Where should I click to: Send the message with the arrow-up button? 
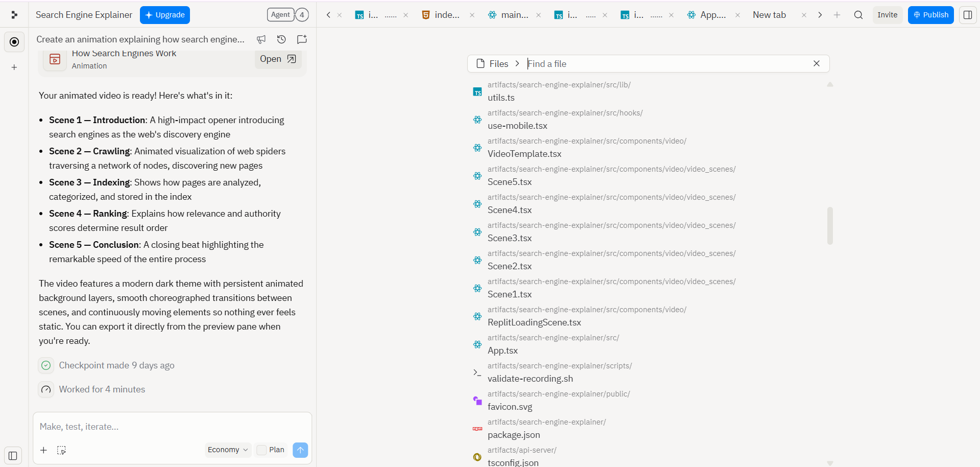pyautogui.click(x=300, y=450)
